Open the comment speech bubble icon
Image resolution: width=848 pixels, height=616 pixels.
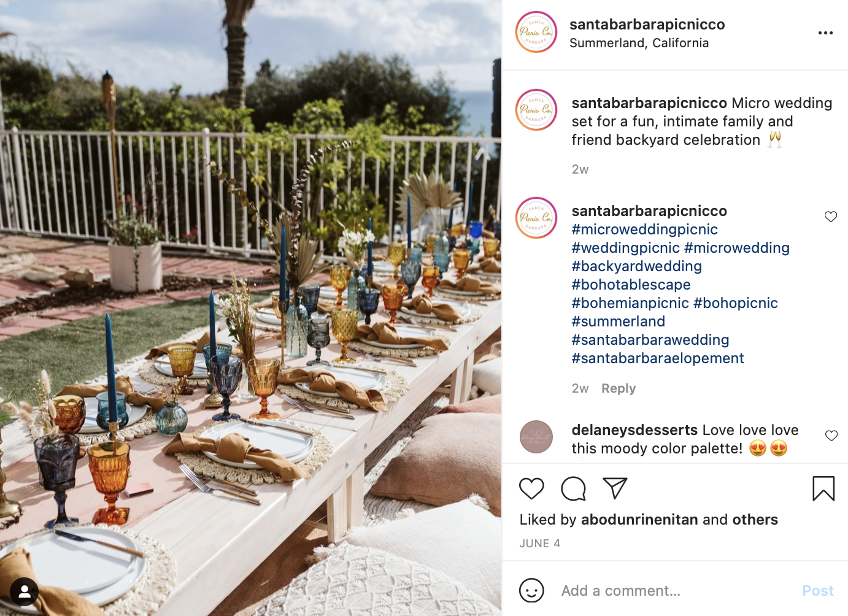(573, 488)
